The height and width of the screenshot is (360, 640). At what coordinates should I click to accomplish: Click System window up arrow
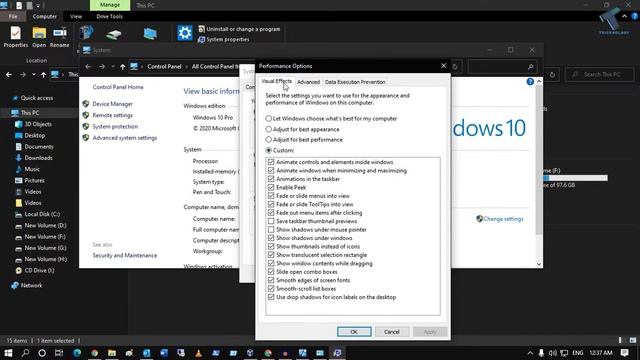tap(122, 67)
